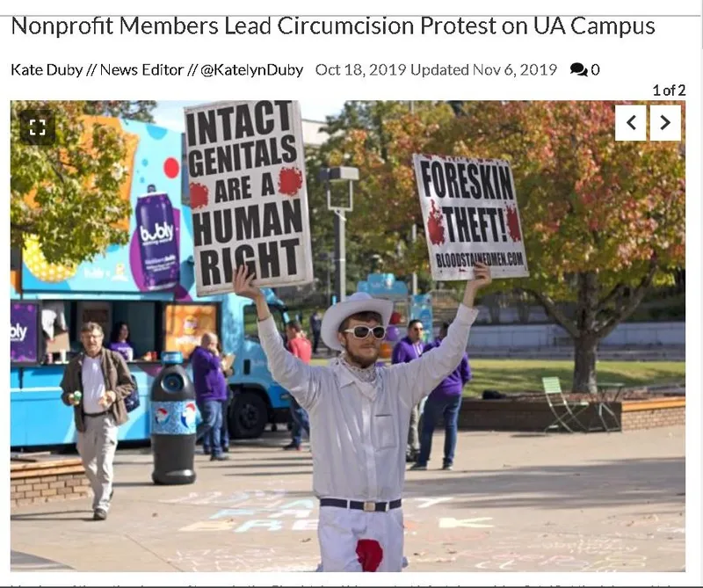Click the comment count number 0
The image size is (703, 588).
[595, 70]
